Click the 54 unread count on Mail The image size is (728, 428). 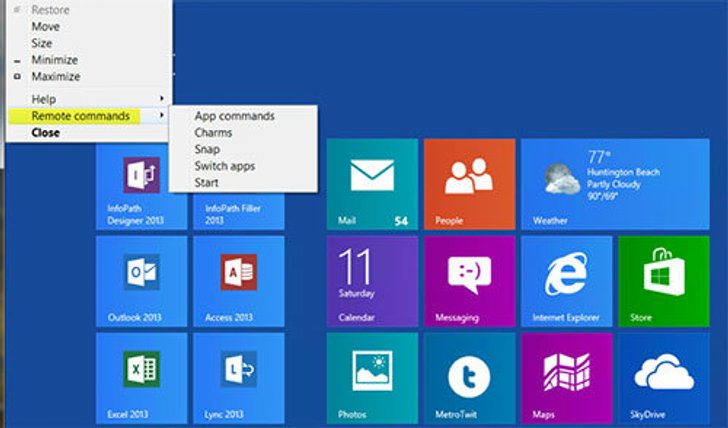pyautogui.click(x=401, y=221)
